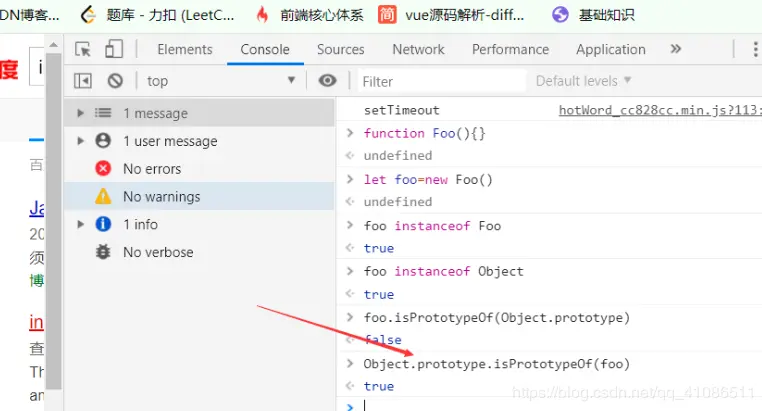Show more DevTools tabs chevron
The height and width of the screenshot is (411, 762).
(675, 49)
